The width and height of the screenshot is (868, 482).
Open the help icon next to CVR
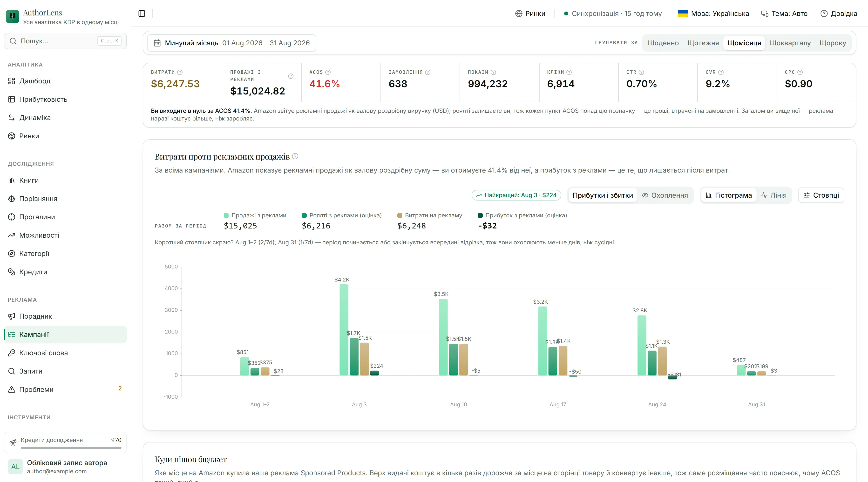pos(721,72)
